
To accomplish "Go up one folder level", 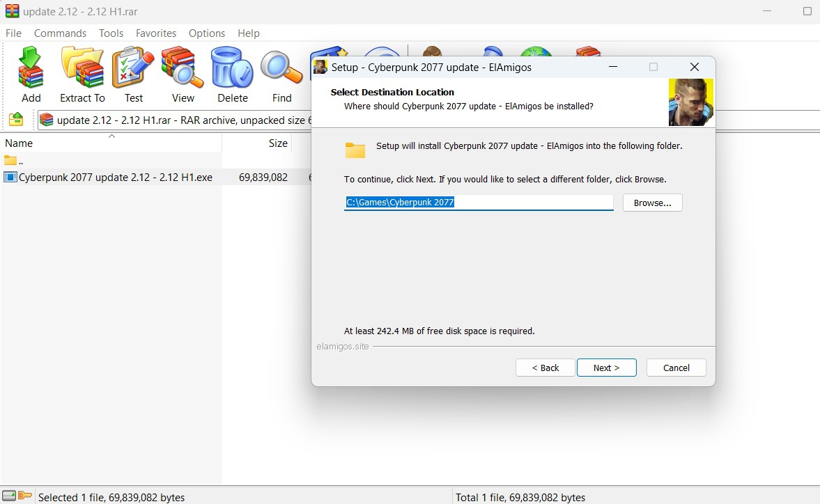I will (16, 119).
